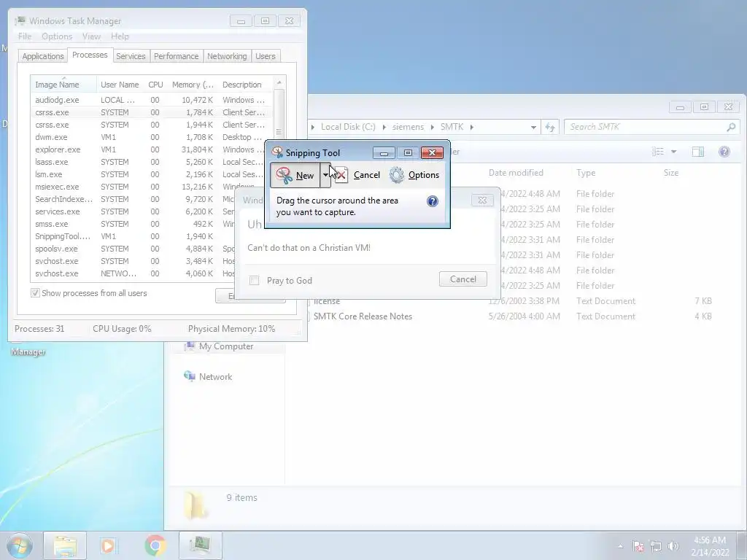The image size is (747, 560).
Task: Sort files by Type column
Action: click(586, 173)
